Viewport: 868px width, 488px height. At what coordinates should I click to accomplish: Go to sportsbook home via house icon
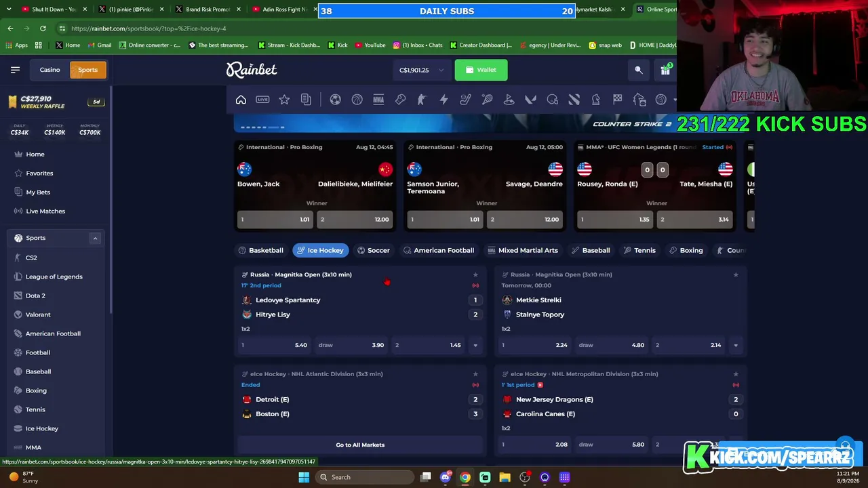pos(241,100)
